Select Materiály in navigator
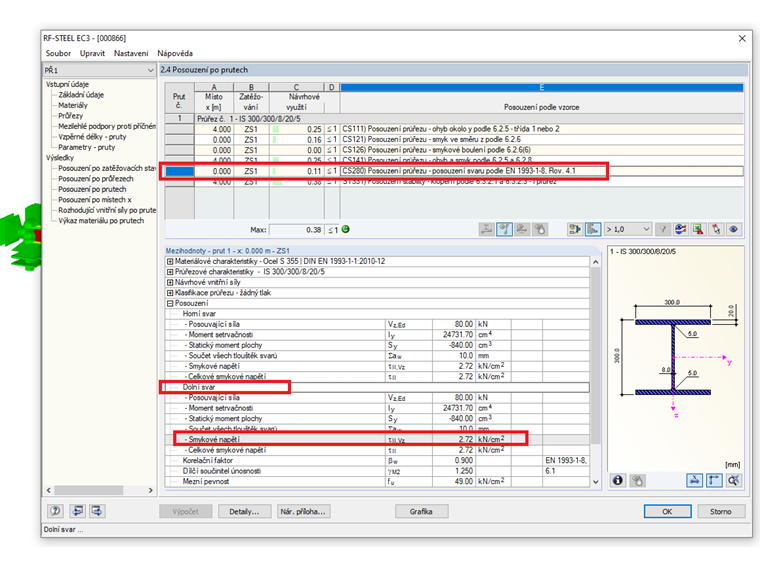 pos(73,105)
